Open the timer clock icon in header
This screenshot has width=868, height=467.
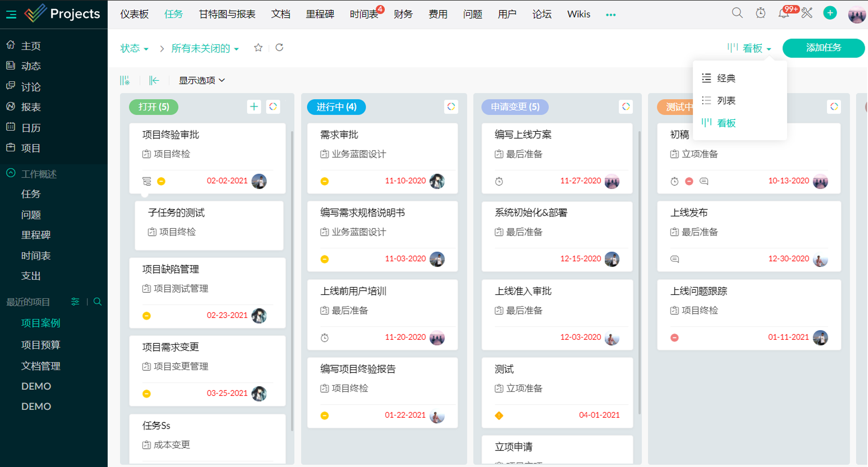click(x=760, y=13)
